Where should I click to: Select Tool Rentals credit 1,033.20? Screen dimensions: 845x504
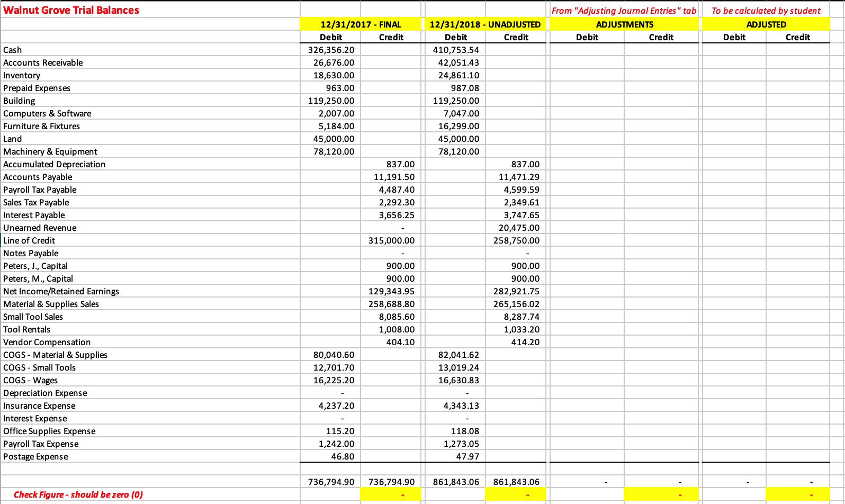pyautogui.click(x=516, y=329)
